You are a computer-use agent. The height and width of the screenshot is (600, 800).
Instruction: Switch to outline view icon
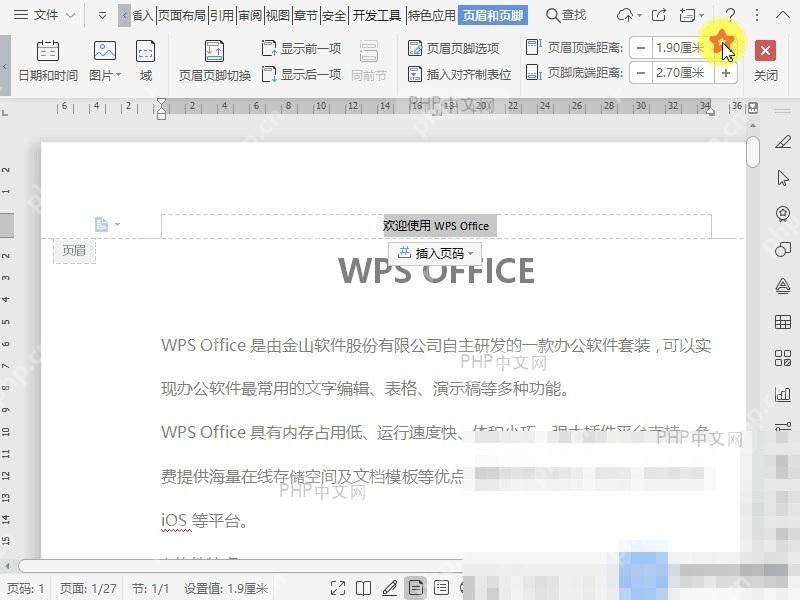pyautogui.click(x=441, y=588)
